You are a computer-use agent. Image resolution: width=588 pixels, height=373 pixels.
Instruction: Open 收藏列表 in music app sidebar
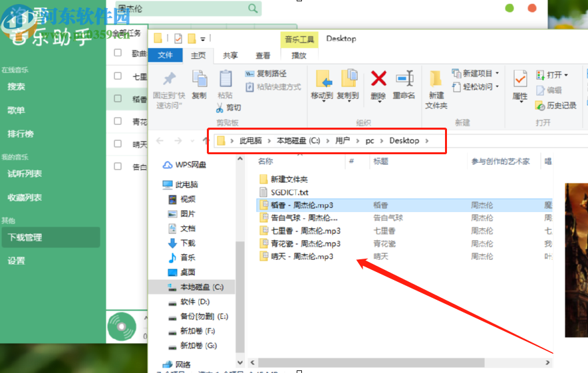pyautogui.click(x=25, y=197)
